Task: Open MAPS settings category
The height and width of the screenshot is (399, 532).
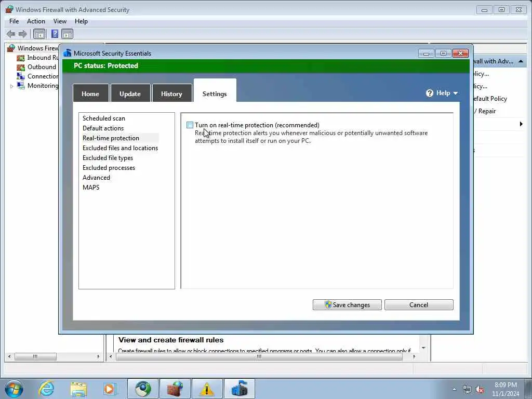Action: click(91, 187)
